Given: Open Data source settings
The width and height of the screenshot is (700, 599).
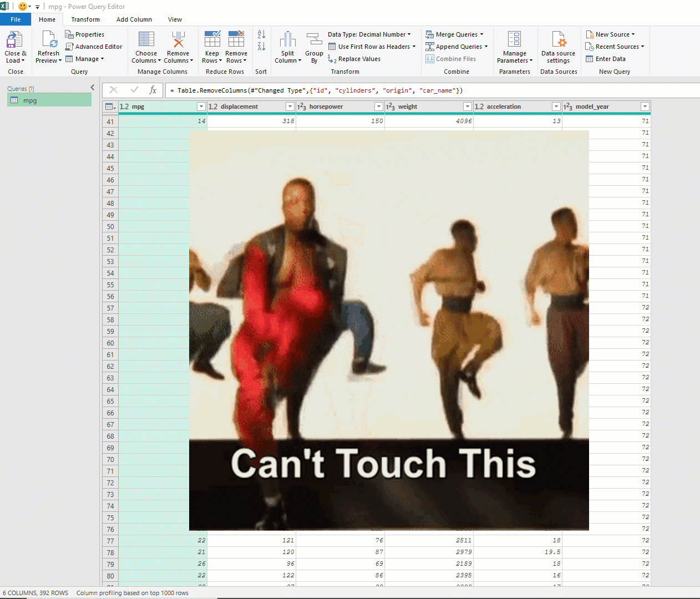Looking at the screenshot, I should tap(558, 40).
